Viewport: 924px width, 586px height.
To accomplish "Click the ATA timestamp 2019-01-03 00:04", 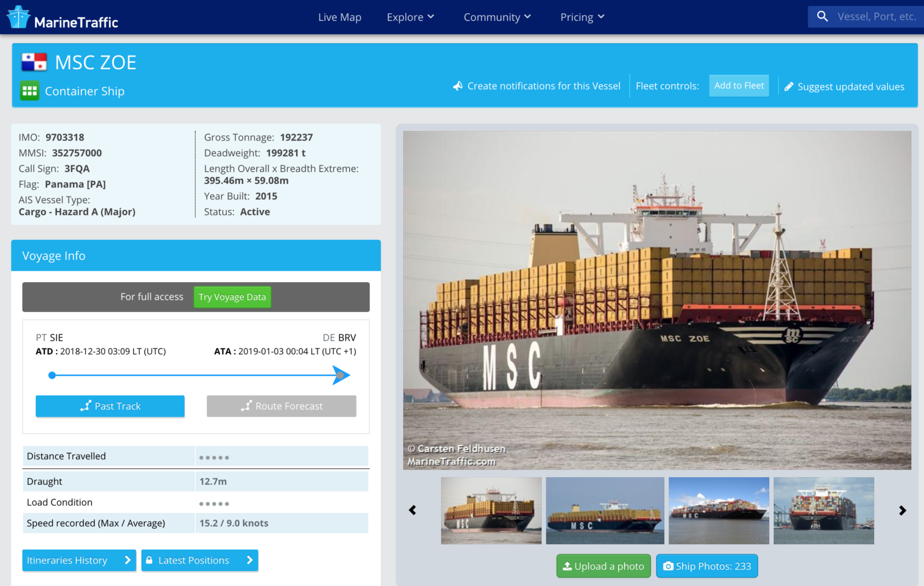I will pyautogui.click(x=297, y=351).
